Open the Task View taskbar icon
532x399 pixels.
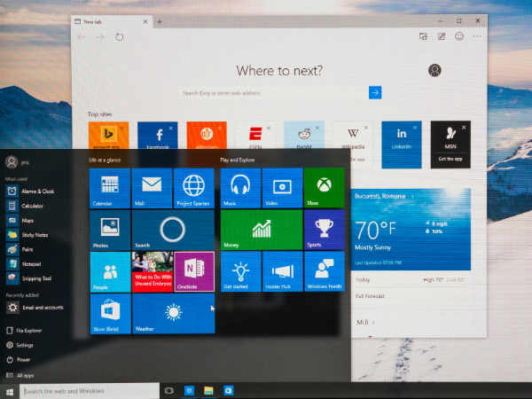168,390
